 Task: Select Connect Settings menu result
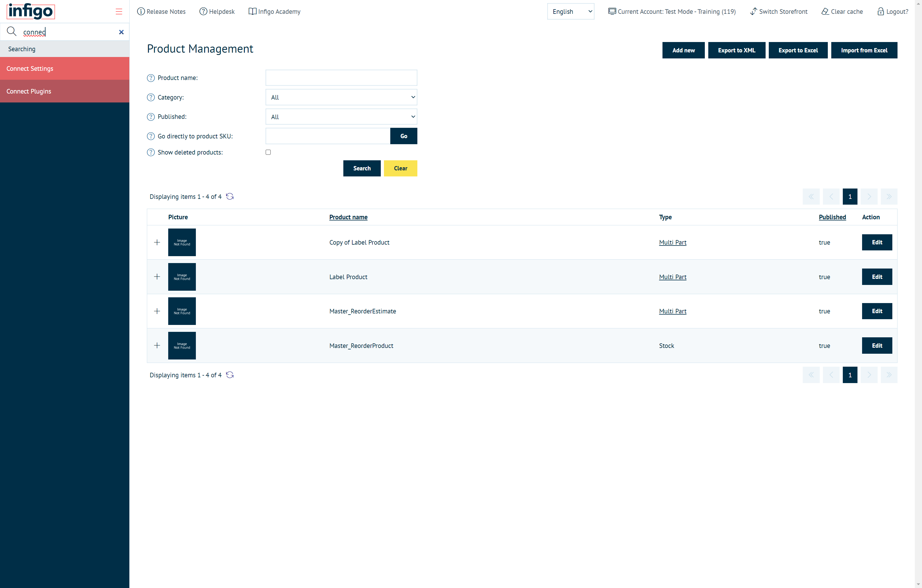pyautogui.click(x=65, y=68)
